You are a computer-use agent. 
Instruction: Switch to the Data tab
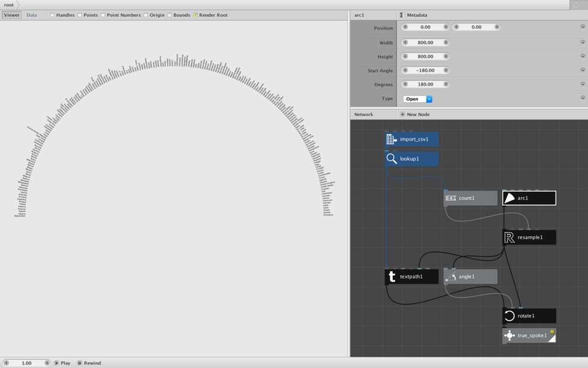pos(32,15)
